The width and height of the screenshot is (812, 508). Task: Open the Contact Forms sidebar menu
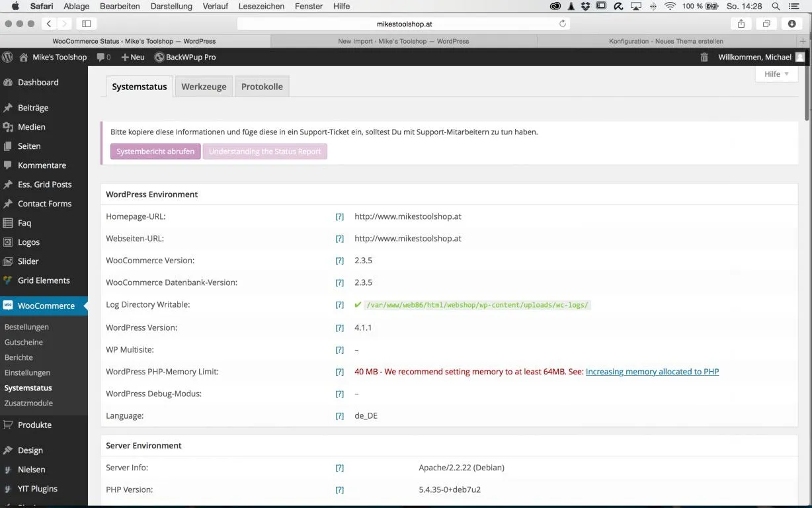44,203
